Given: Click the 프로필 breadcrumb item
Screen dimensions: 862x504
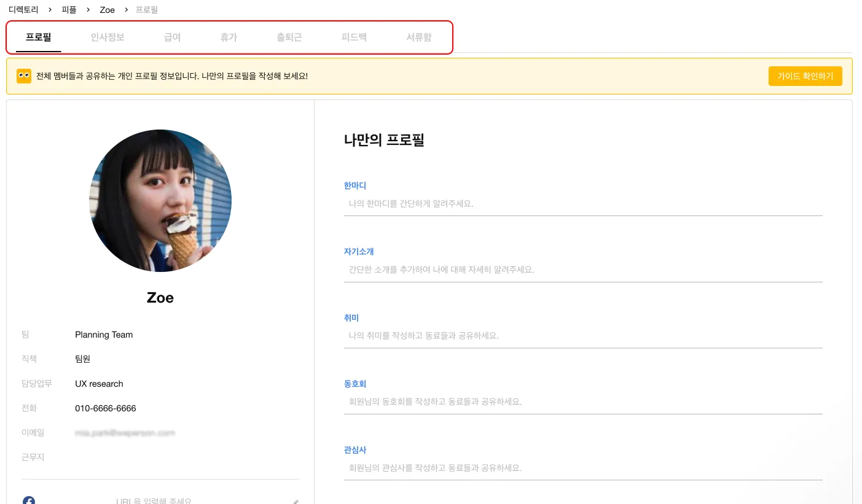Looking at the screenshot, I should (x=147, y=10).
